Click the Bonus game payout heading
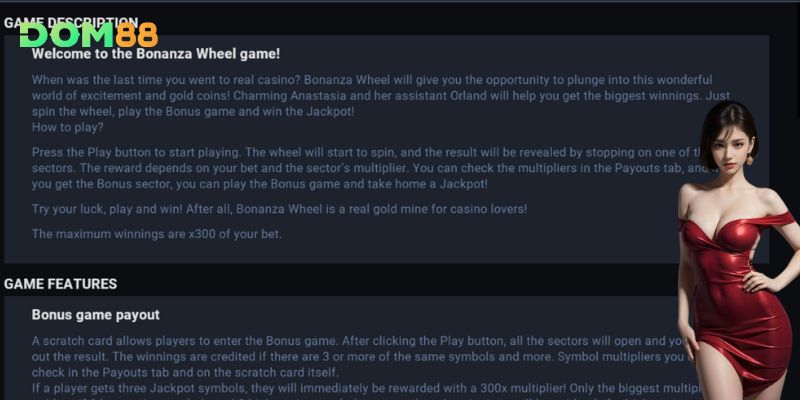 95,315
